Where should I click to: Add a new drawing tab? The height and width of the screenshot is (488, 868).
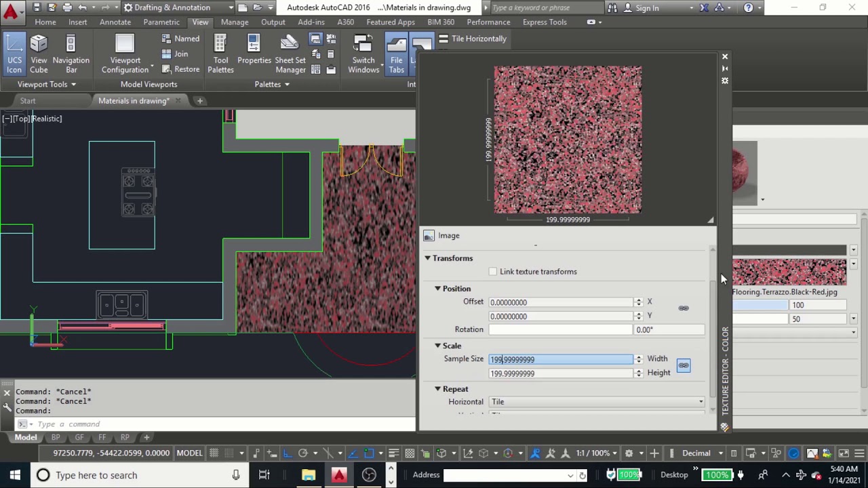[199, 100]
